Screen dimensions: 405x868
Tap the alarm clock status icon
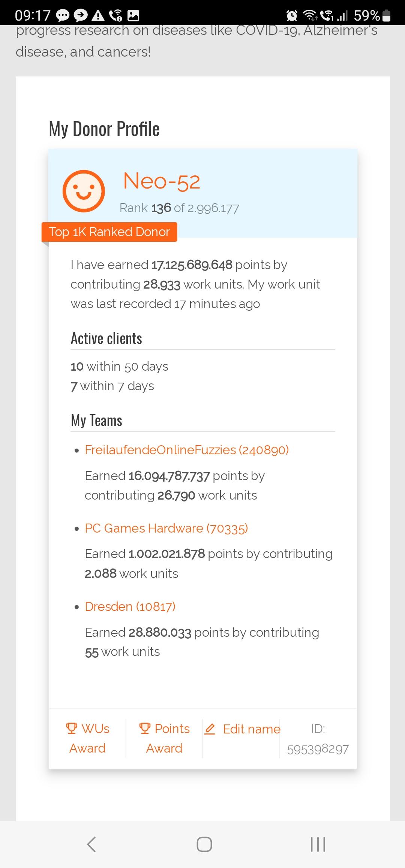point(292,15)
